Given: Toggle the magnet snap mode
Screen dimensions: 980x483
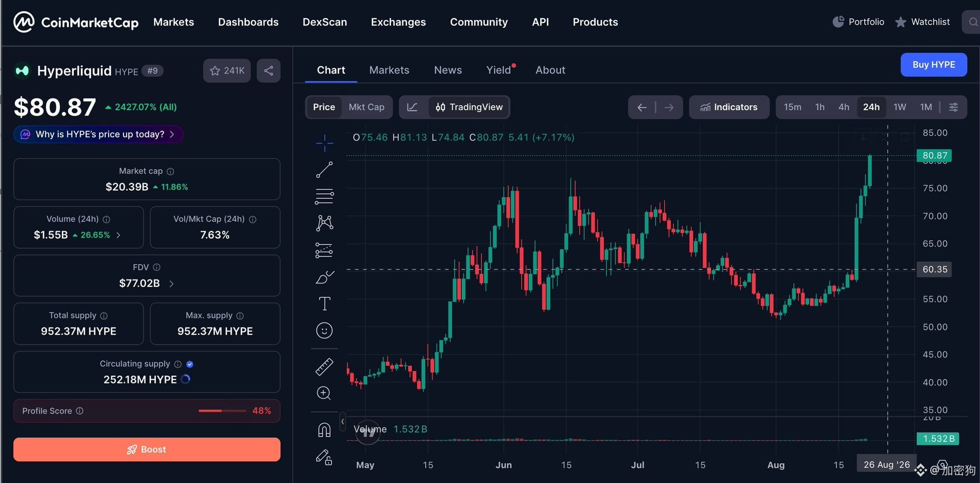Looking at the screenshot, I should (324, 430).
